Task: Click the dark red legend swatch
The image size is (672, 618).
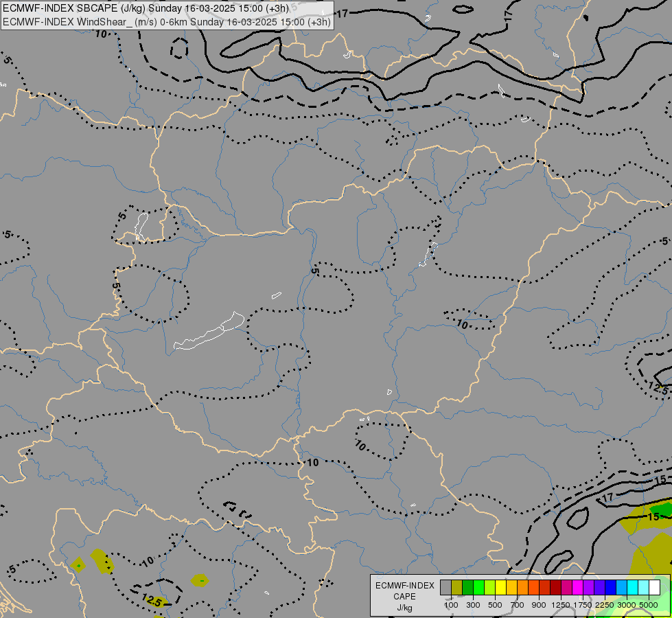Action: (x=555, y=587)
